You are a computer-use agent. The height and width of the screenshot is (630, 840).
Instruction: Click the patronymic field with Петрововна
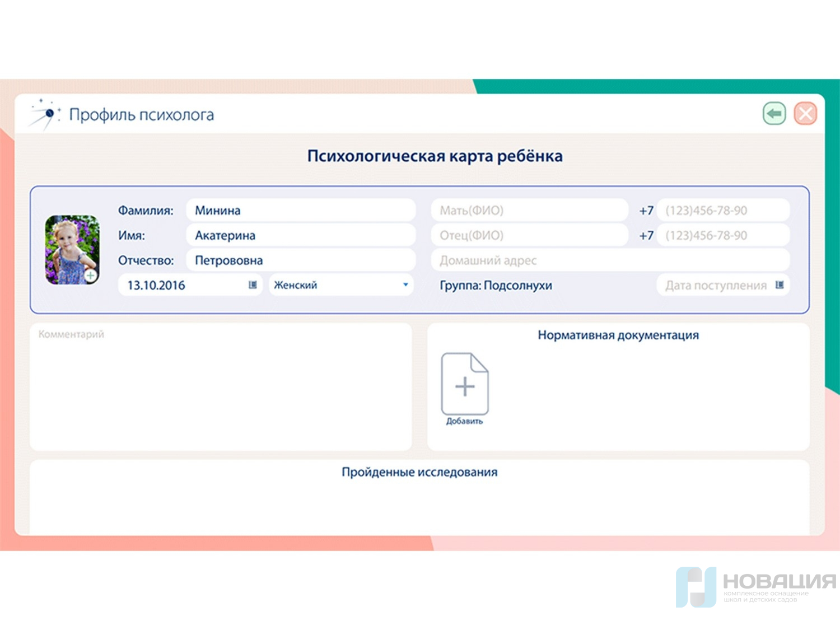pyautogui.click(x=300, y=260)
